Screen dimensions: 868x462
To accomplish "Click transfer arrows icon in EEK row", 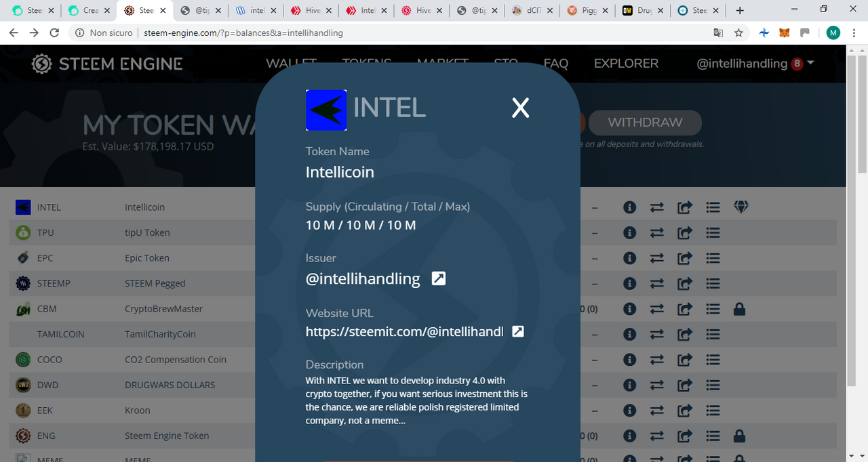I will coord(657,411).
